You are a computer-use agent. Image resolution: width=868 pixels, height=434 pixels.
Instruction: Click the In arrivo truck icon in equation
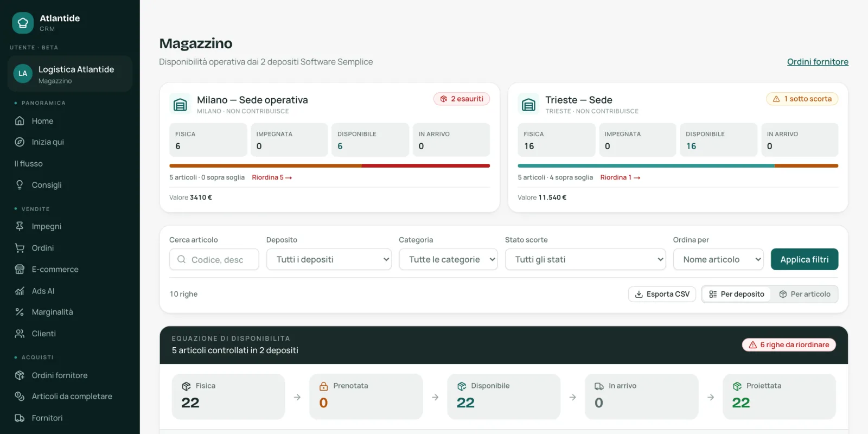[599, 386]
